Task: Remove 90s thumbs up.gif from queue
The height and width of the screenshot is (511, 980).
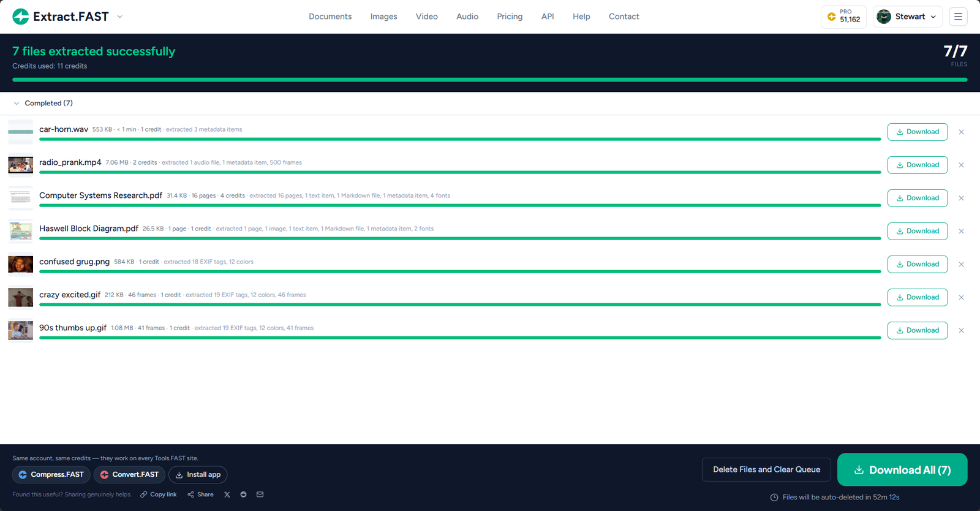Action: [x=961, y=330]
